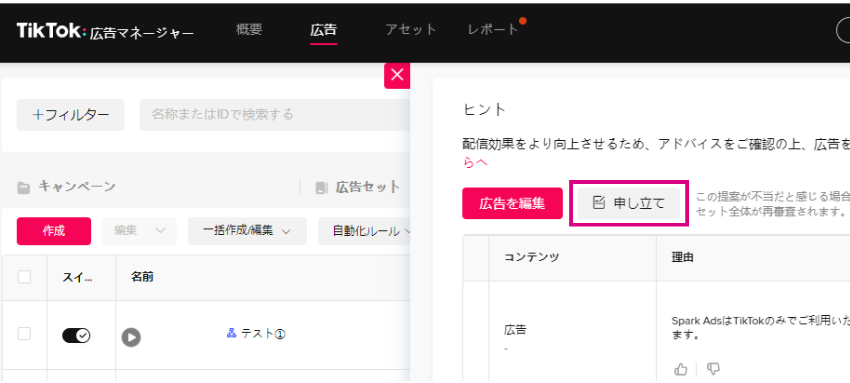Click the コンテンツ column header
Screen dimensions: 850x383
coord(532,258)
